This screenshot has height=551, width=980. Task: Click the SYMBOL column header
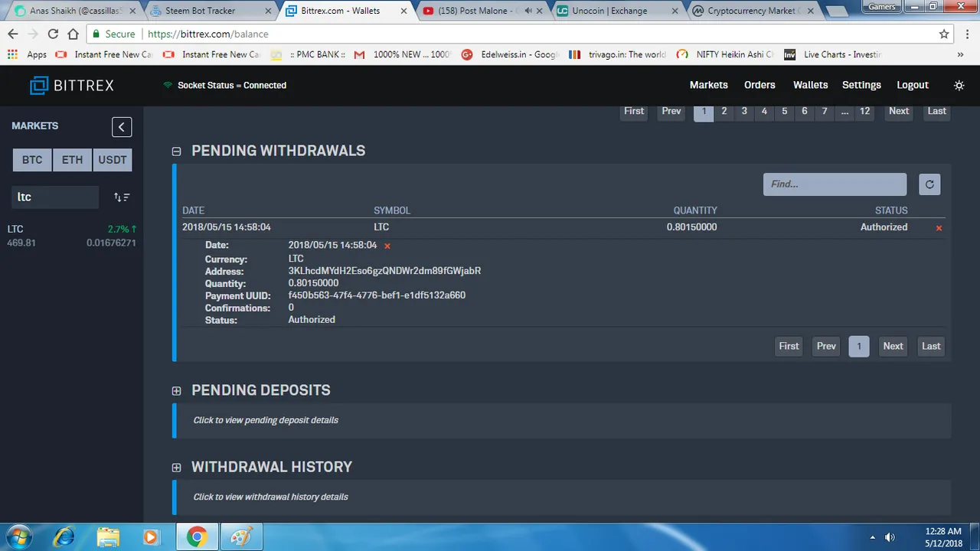pos(392,210)
